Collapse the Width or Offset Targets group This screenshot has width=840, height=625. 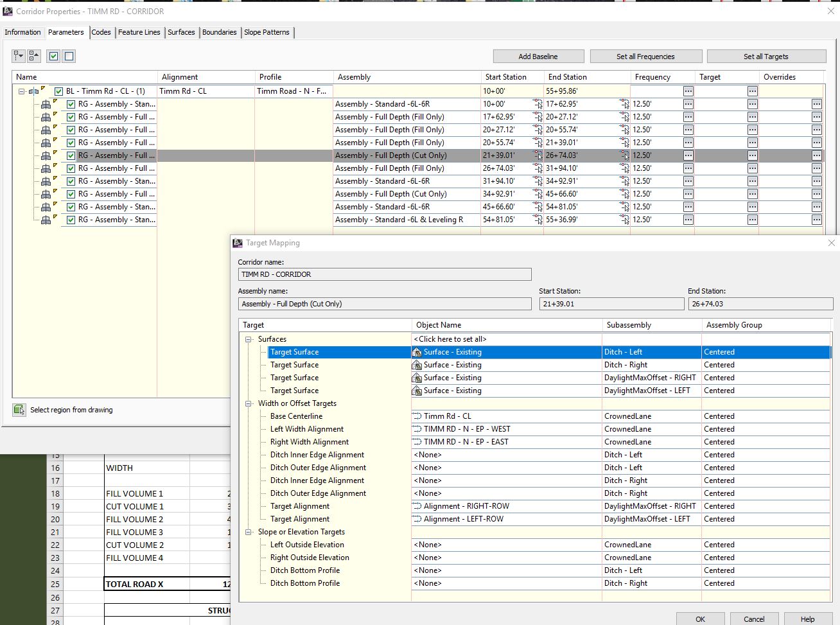click(x=248, y=403)
